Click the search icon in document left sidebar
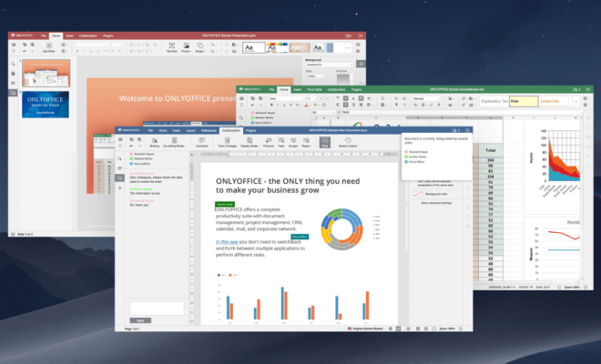 [120, 158]
